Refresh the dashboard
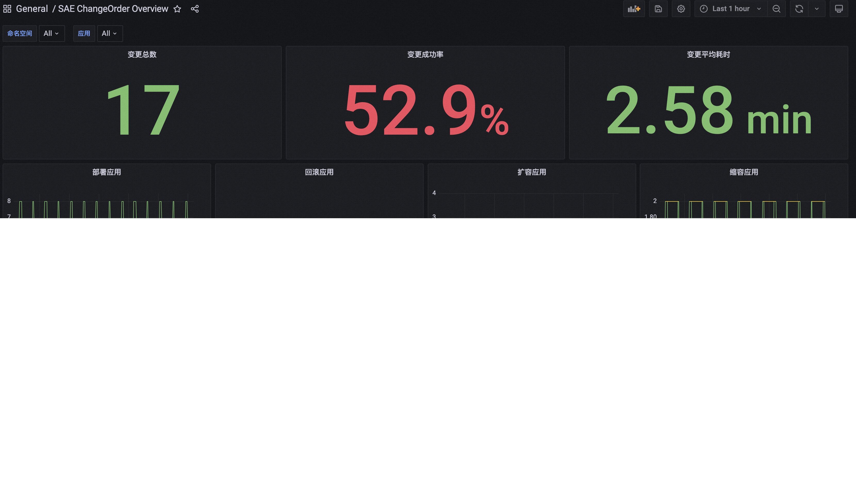The width and height of the screenshot is (856, 504). [x=799, y=9]
